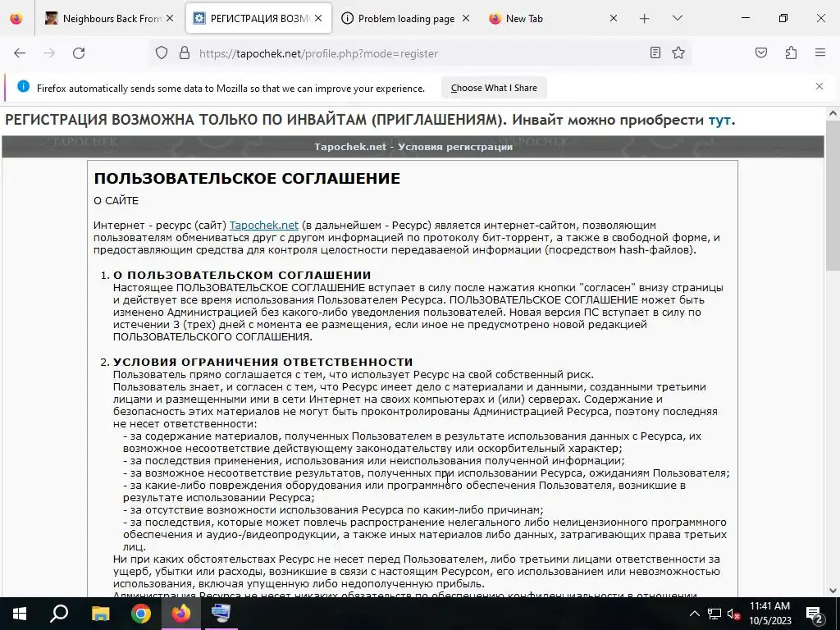840x630 pixels.
Task: Show hidden system tray icons
Action: (694, 614)
